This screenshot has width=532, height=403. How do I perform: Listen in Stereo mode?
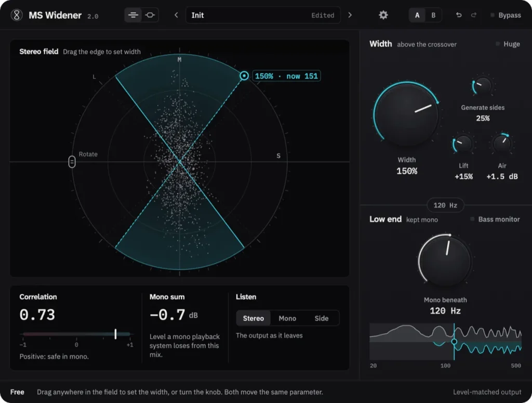pos(254,318)
